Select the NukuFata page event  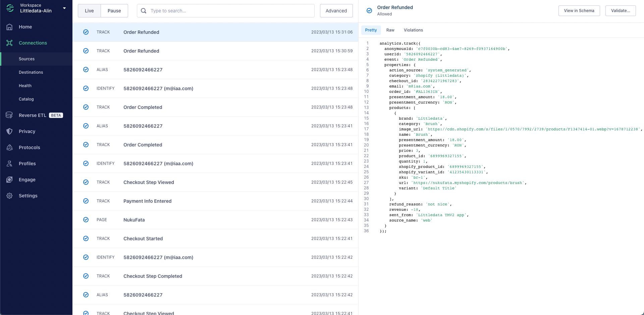[215, 220]
